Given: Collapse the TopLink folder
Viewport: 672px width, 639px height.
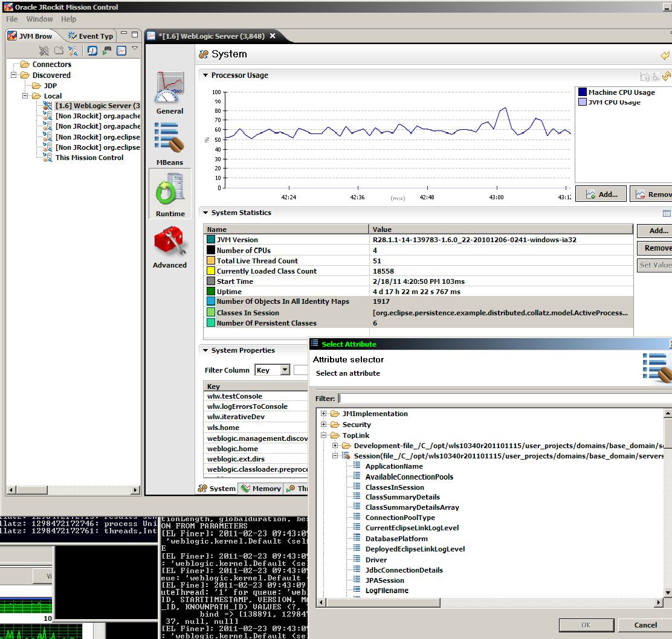Looking at the screenshot, I should pyautogui.click(x=323, y=435).
